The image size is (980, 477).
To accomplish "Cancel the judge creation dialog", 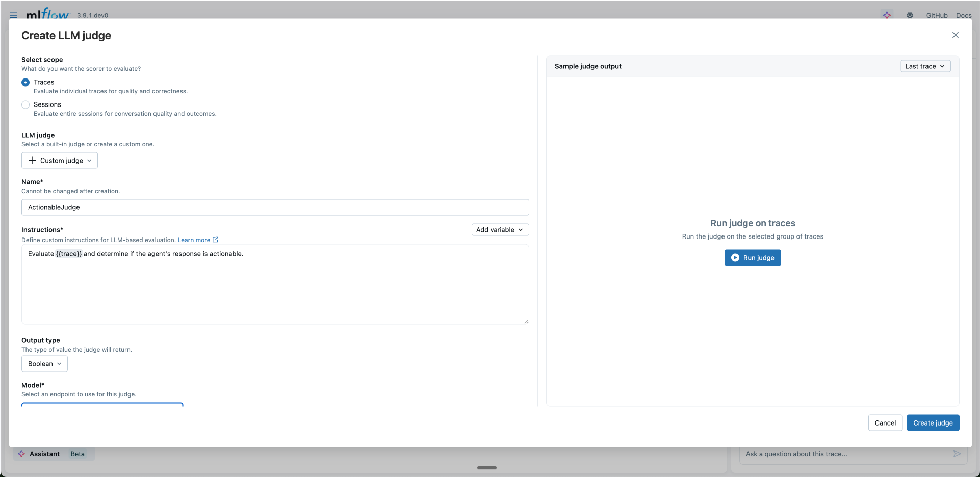I will (x=885, y=422).
